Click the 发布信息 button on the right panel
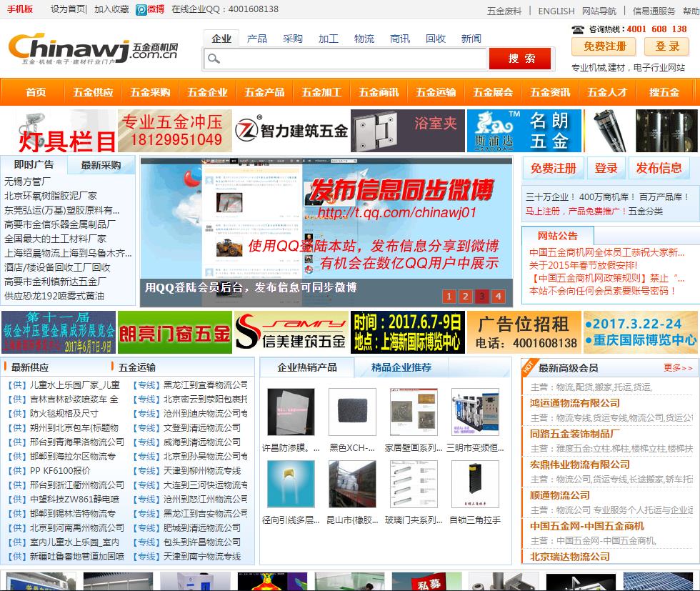The height and width of the screenshot is (591, 700). (659, 168)
